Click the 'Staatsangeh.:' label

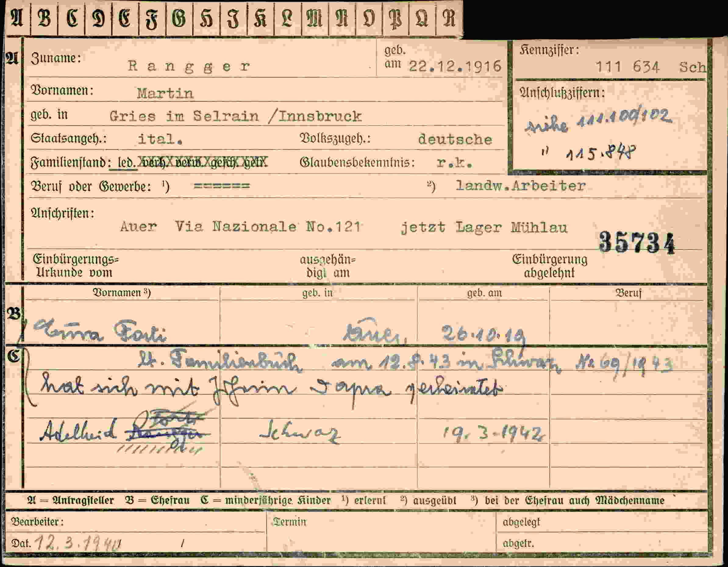click(69, 138)
